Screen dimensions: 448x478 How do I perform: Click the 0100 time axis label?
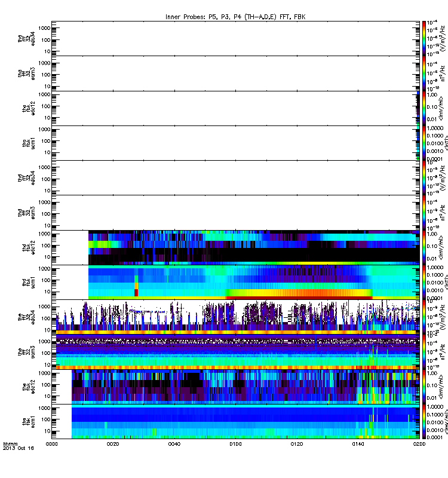235,444
